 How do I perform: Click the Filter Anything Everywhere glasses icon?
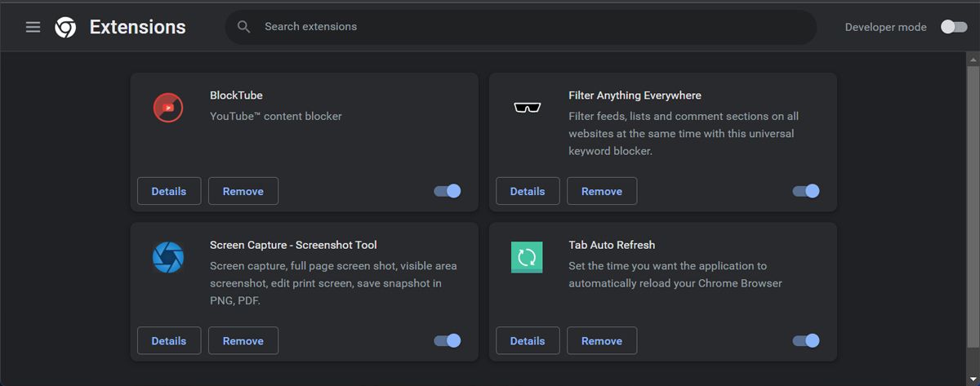(x=527, y=108)
